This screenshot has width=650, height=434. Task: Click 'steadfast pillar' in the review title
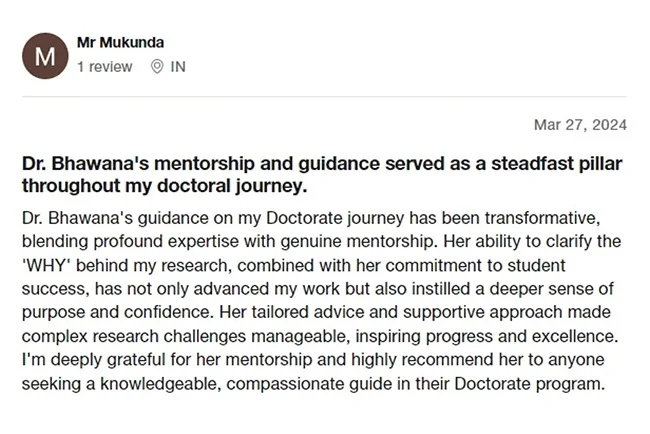569,164
